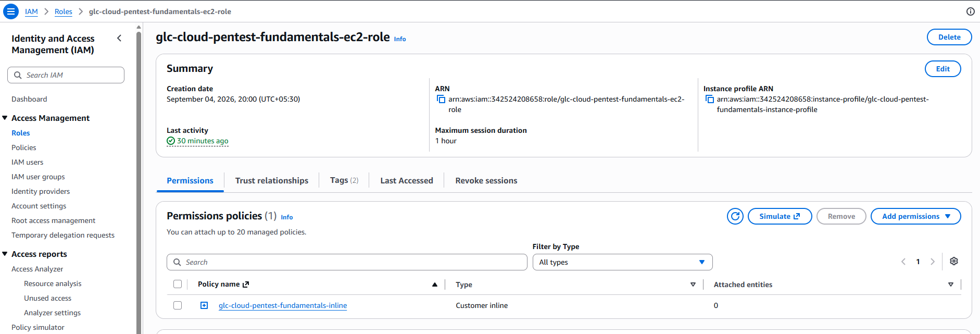Open Unused access in the sidebar

(x=48, y=298)
